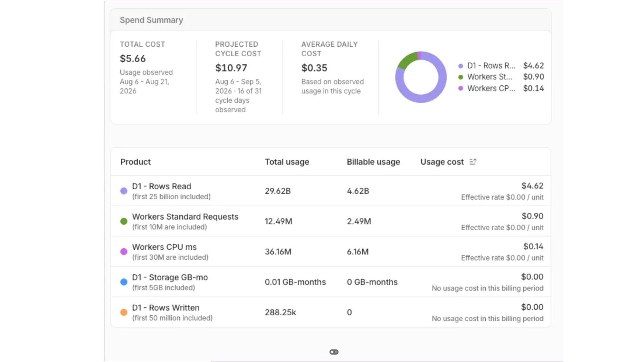
Task: Click "No usage cost" text in D1 - Storage row
Action: click(x=488, y=288)
